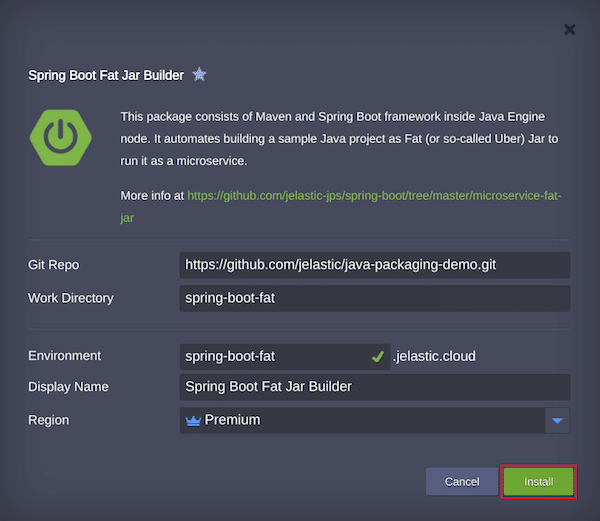
Task: Focus the Work Directory input field
Action: 375,298
